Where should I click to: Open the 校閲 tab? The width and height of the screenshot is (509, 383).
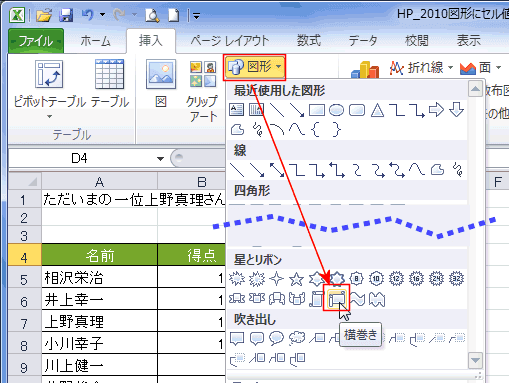coord(417,41)
